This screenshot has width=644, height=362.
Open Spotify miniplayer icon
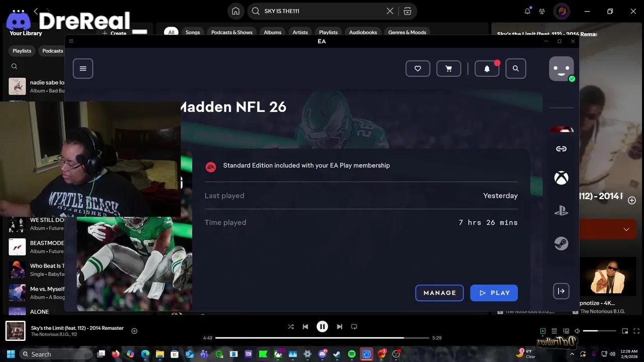tap(625, 331)
